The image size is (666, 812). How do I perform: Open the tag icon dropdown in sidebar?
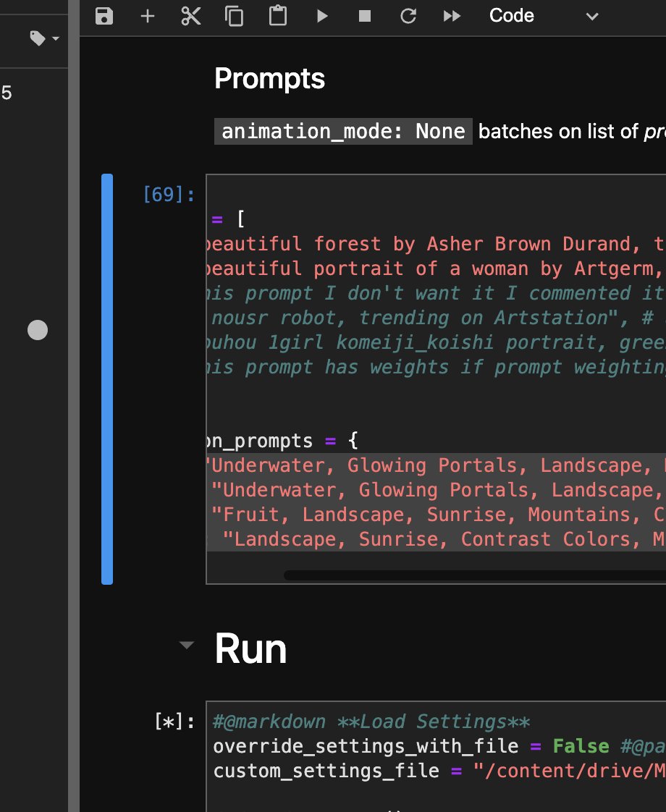(x=44, y=38)
